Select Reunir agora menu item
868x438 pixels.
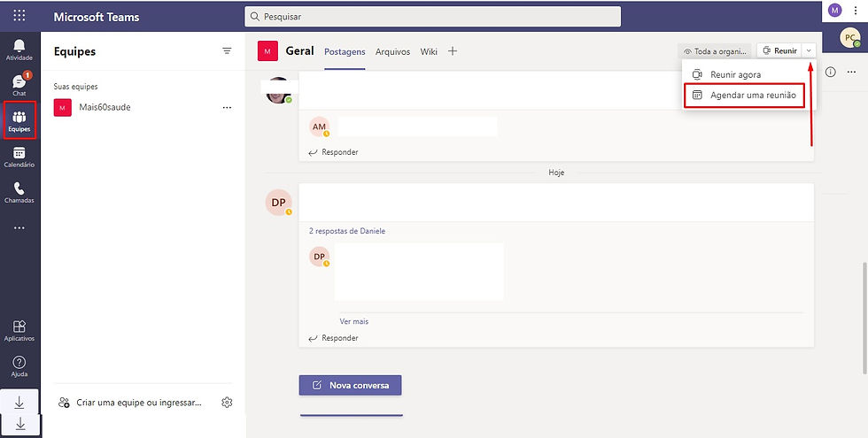point(749,74)
